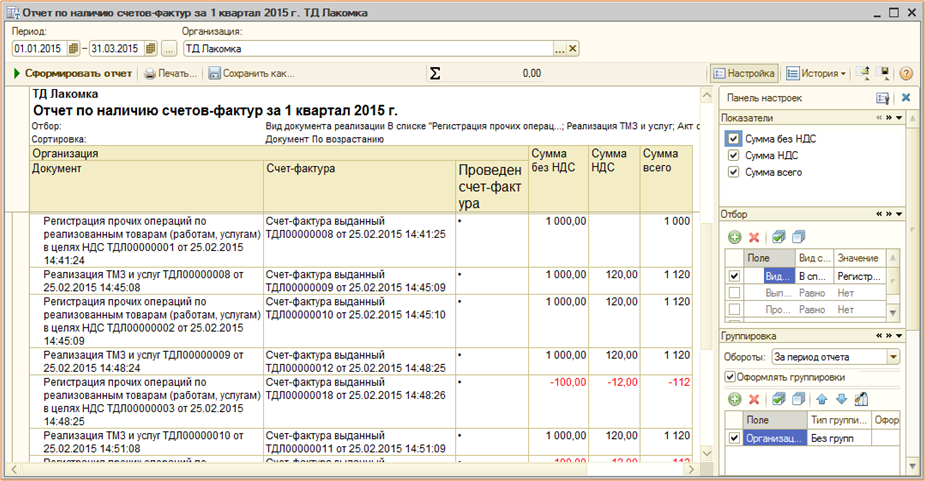Toggle the Настройка settings panel button
The image size is (925, 481).
point(744,73)
